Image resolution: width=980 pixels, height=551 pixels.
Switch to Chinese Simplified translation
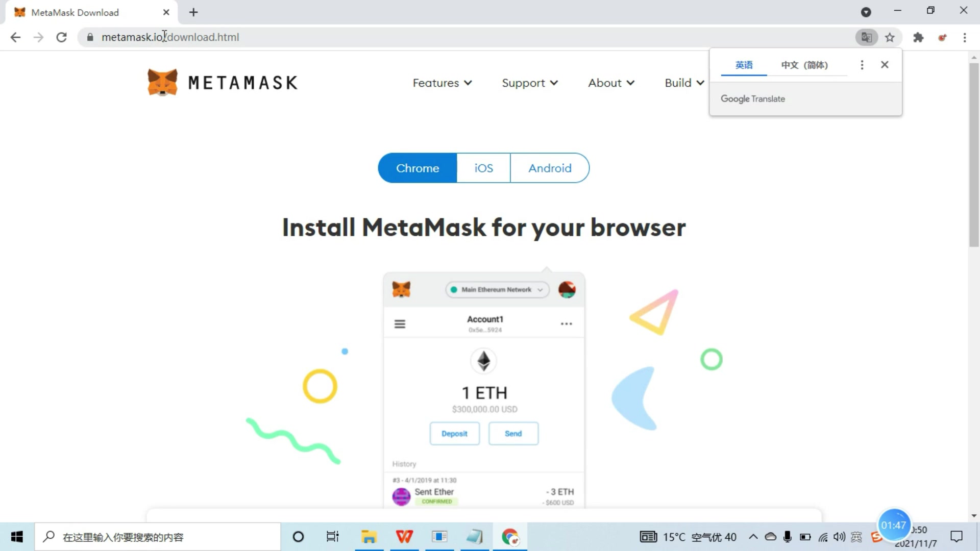(804, 65)
